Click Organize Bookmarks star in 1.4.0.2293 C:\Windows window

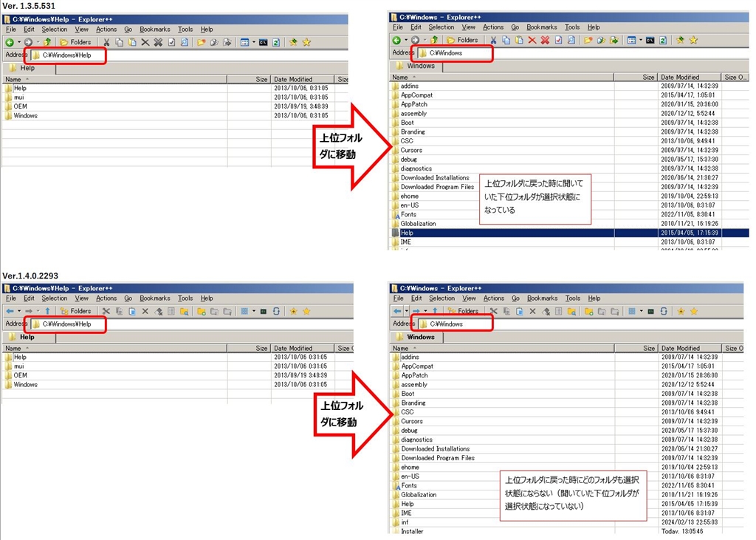[x=694, y=311]
